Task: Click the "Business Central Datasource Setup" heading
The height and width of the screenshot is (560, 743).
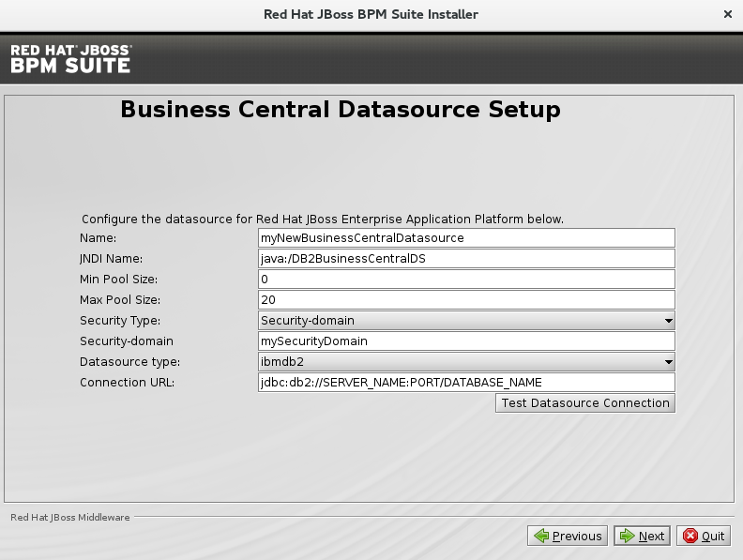Action: click(341, 110)
